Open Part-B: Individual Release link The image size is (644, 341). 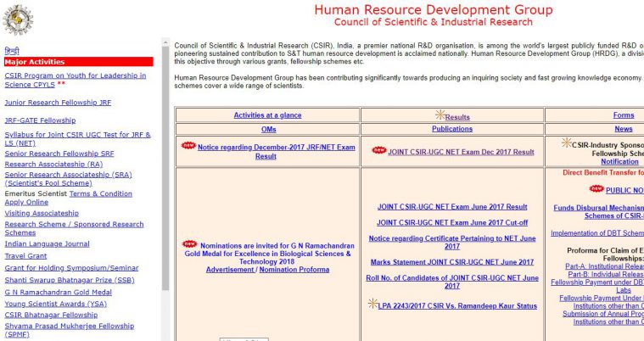[606, 274]
